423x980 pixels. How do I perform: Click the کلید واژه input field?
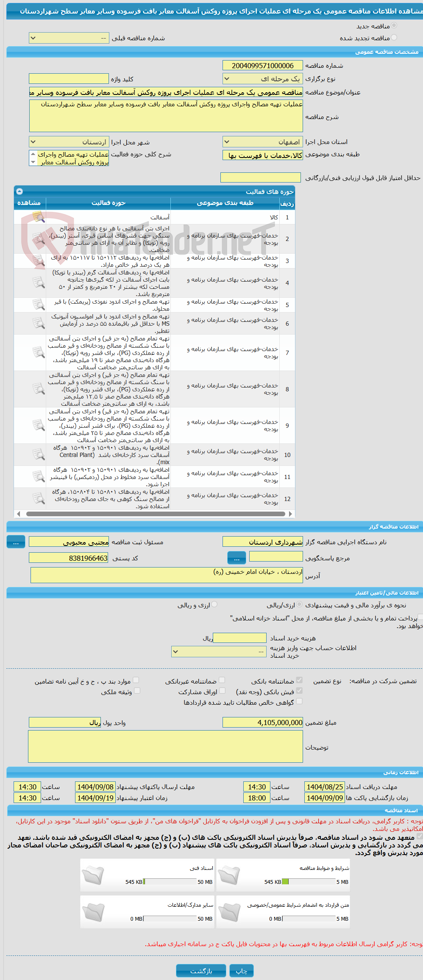tap(69, 79)
